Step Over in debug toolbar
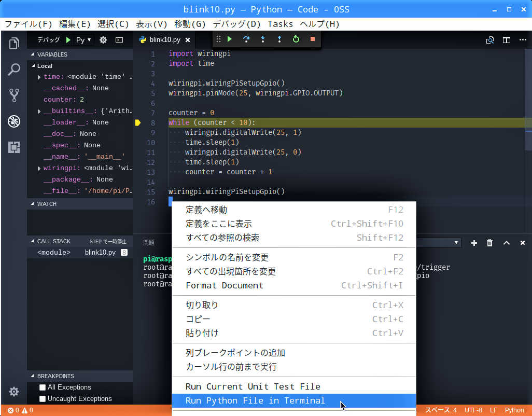The image size is (532, 416). pos(246,39)
